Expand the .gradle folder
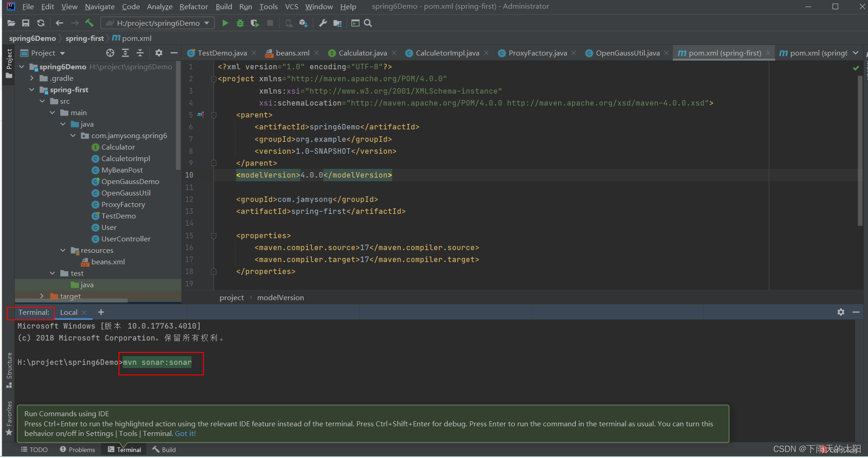 pos(32,78)
